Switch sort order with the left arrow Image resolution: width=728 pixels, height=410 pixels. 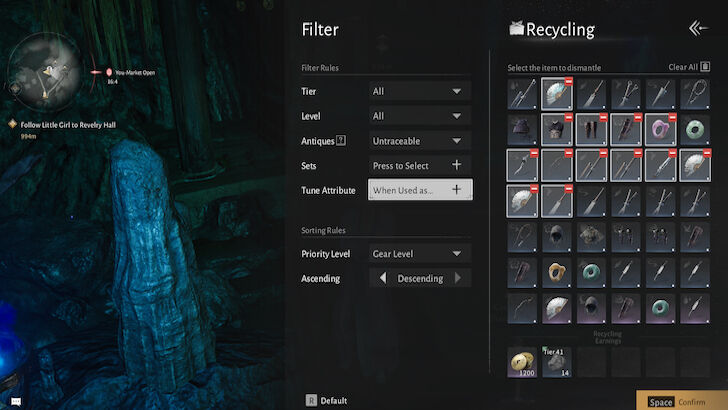(383, 278)
